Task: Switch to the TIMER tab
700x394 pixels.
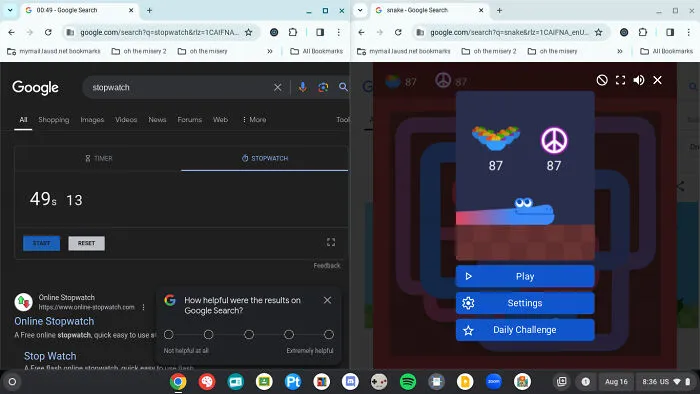Action: click(x=99, y=158)
